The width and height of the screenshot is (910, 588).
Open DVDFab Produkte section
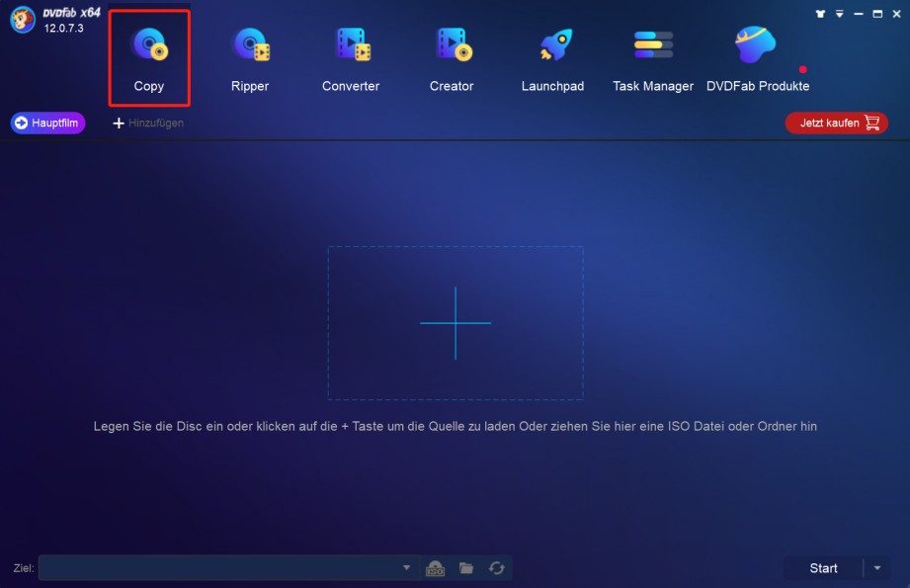coord(758,58)
